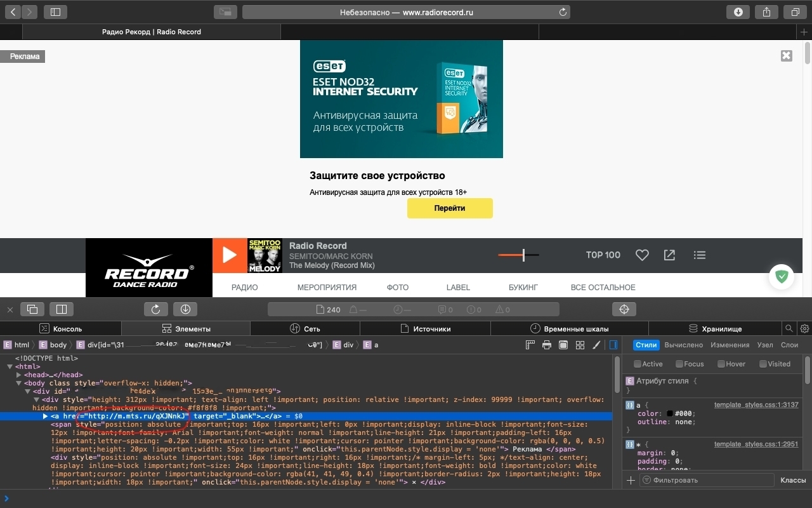The height and width of the screenshot is (508, 812).
Task: Show all tabs overview in Safari
Action: click(795, 12)
